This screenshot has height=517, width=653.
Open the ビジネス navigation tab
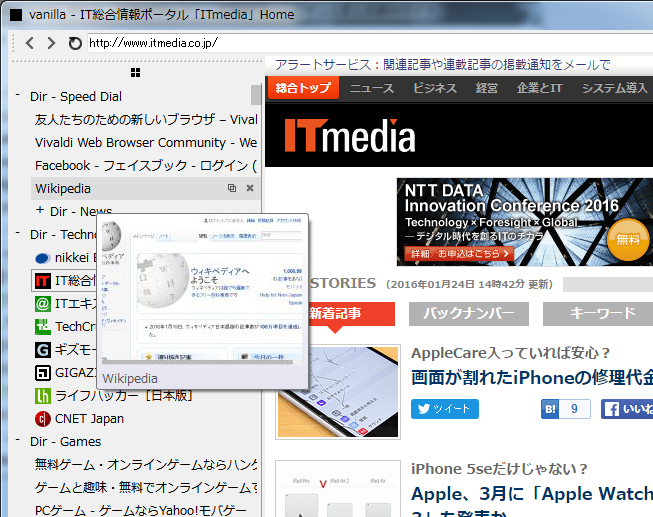point(435,88)
